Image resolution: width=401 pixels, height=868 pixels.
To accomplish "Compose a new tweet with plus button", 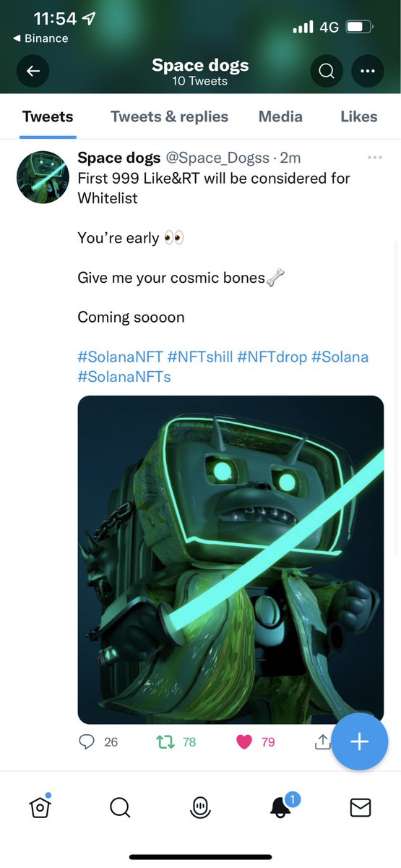I will click(x=359, y=741).
